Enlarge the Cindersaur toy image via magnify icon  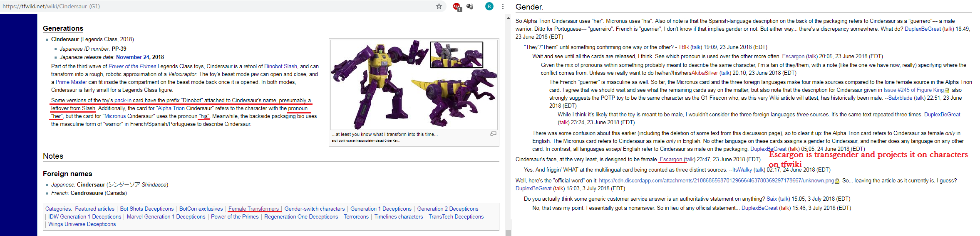pyautogui.click(x=493, y=134)
